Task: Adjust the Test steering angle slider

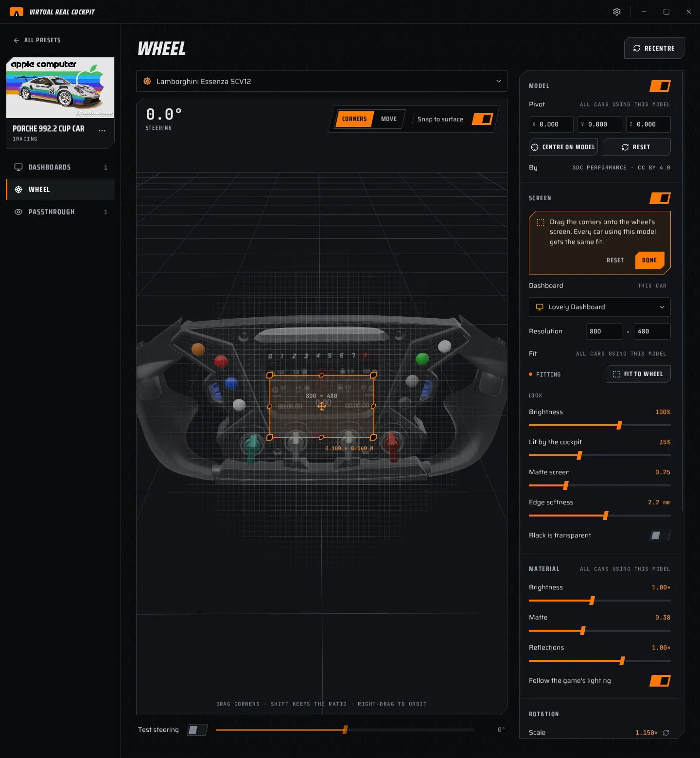Action: (x=345, y=730)
